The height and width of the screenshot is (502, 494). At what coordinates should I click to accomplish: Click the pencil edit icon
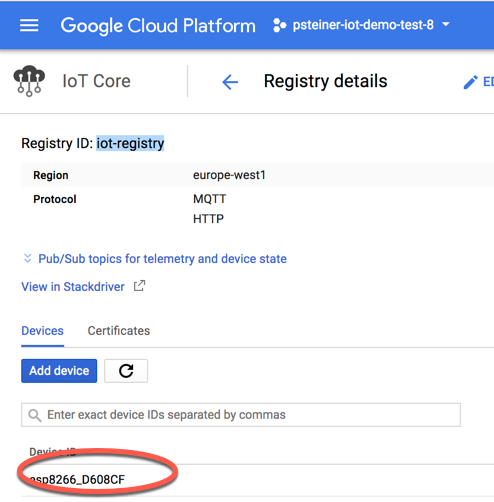click(470, 82)
